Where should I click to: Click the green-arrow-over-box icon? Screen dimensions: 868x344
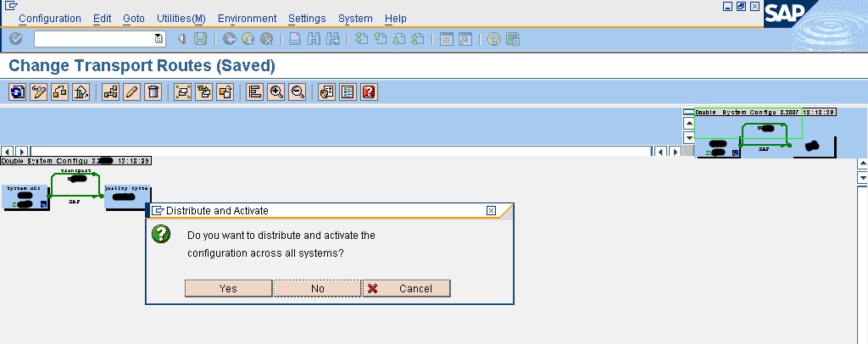(x=203, y=92)
